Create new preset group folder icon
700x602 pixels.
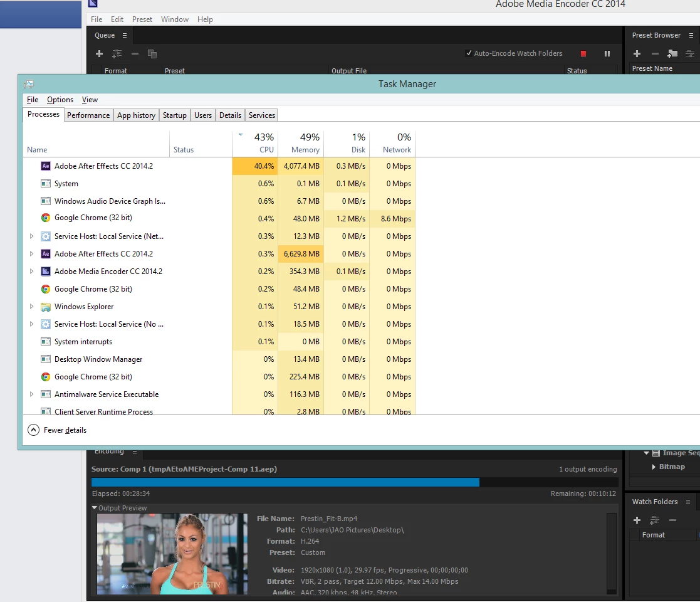click(x=672, y=53)
